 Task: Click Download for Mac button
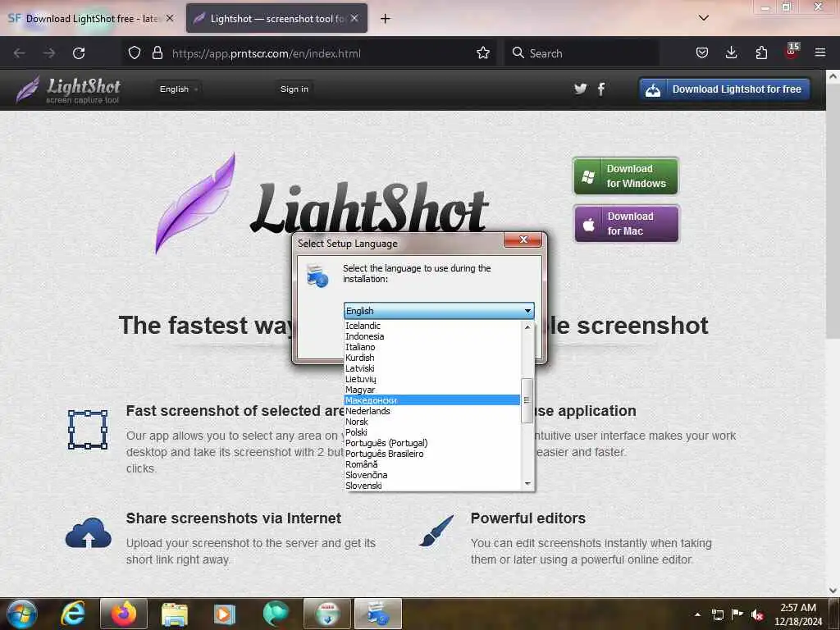pos(626,224)
